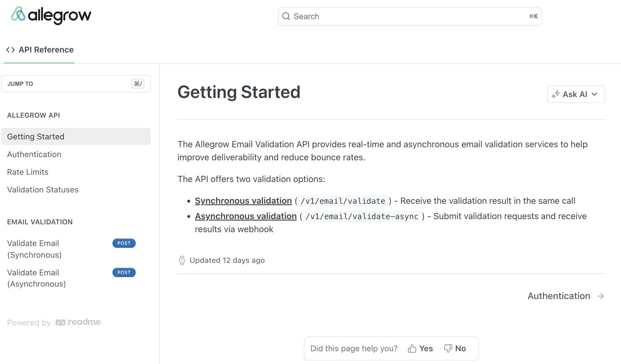Vote No on page helpfulness
The width and height of the screenshot is (621, 364).
tap(455, 348)
